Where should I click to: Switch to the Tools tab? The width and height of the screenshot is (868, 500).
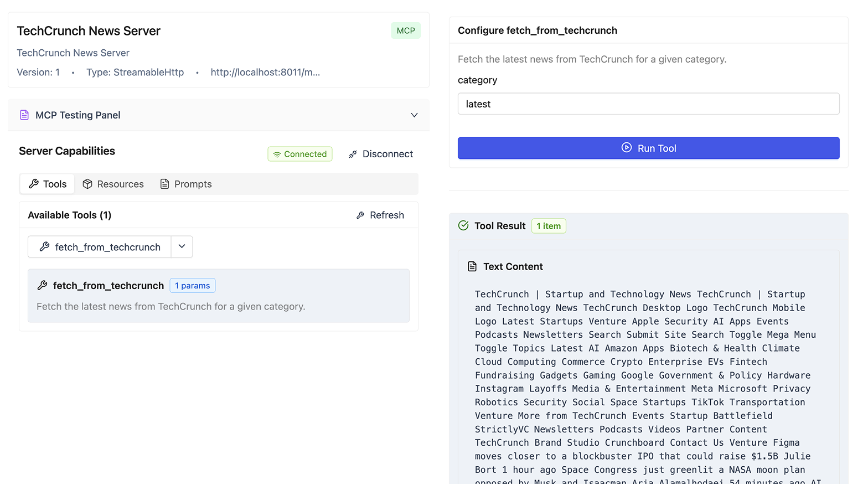click(48, 184)
